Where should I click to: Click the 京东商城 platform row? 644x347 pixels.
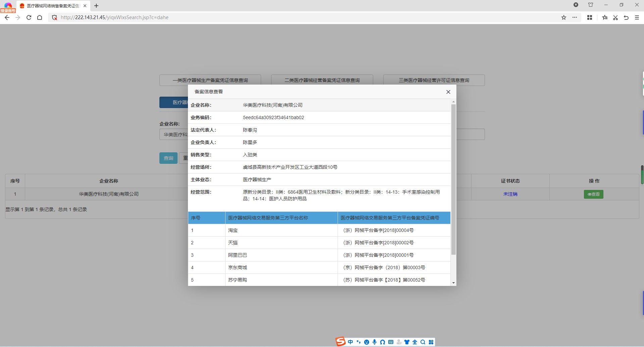319,267
